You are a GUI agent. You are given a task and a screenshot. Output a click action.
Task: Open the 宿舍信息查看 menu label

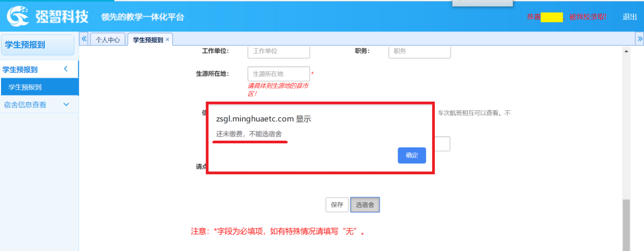point(25,105)
